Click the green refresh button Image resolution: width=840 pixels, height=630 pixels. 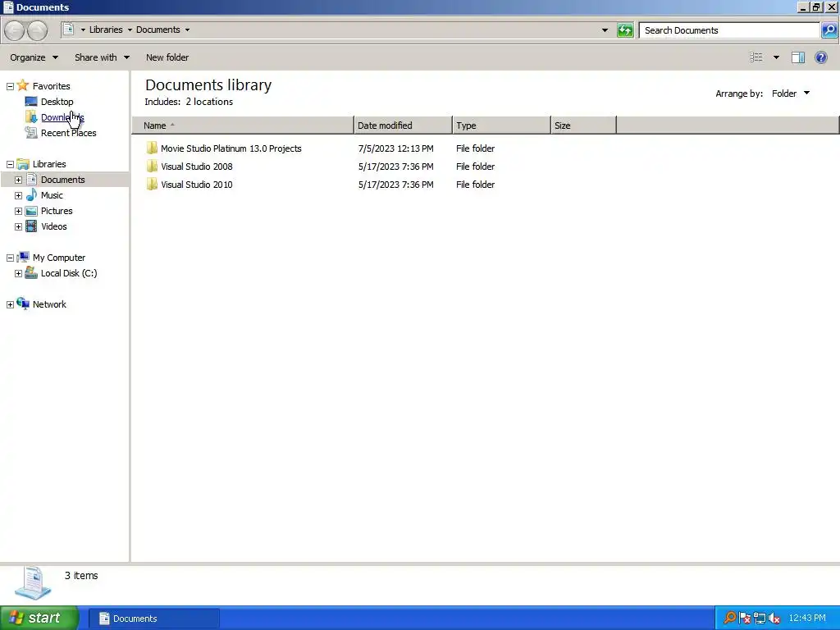coord(625,30)
